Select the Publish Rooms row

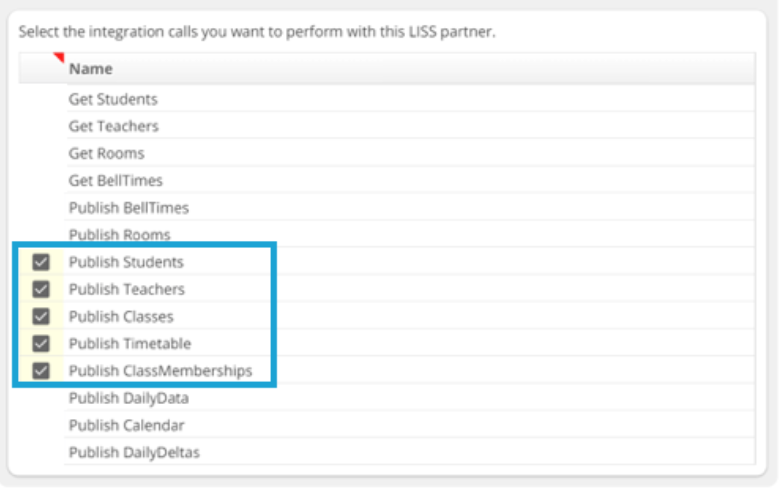tap(119, 235)
